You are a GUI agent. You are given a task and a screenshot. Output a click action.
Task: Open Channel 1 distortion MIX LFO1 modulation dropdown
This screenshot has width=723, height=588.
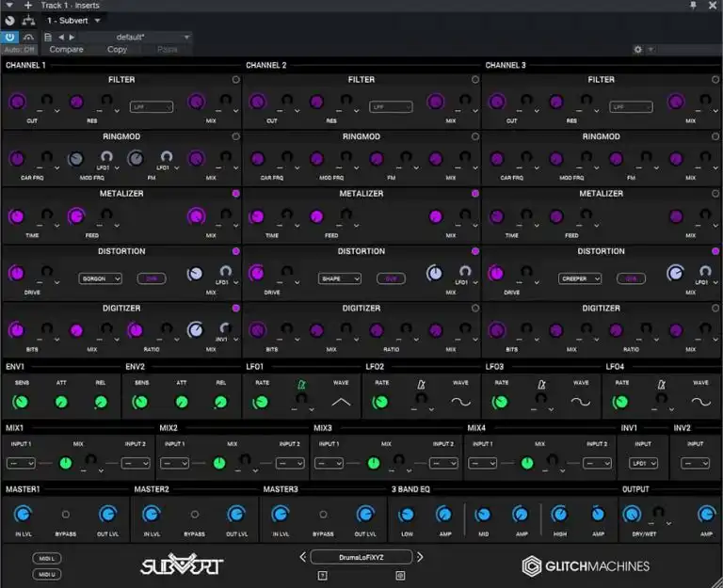[226, 282]
